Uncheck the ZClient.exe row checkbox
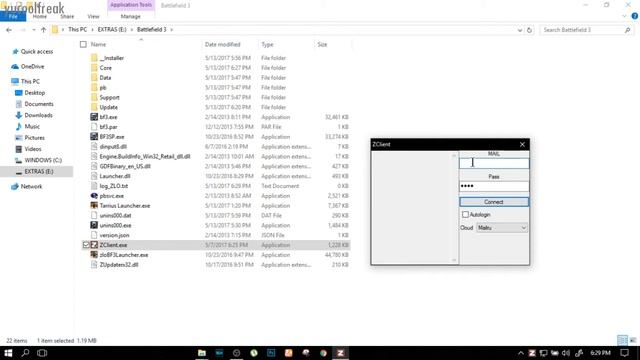640x360 pixels. (x=86, y=245)
